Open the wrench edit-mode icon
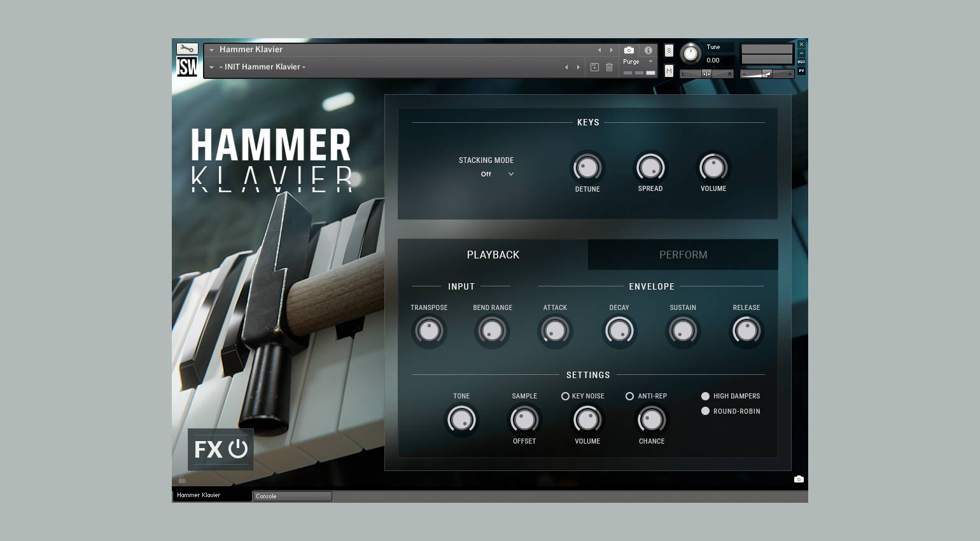 coord(187,49)
